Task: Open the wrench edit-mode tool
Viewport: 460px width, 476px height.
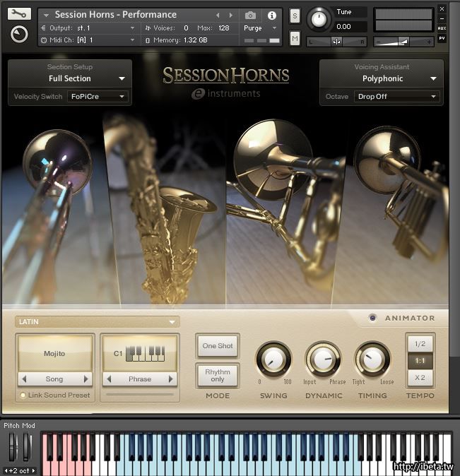Action: click(x=20, y=13)
